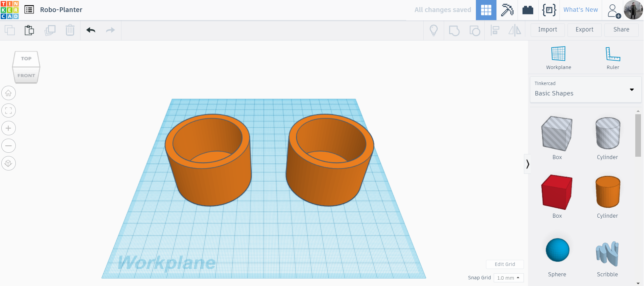Image resolution: width=644 pixels, height=286 pixels.
Task: Click the Import button
Action: point(547,30)
